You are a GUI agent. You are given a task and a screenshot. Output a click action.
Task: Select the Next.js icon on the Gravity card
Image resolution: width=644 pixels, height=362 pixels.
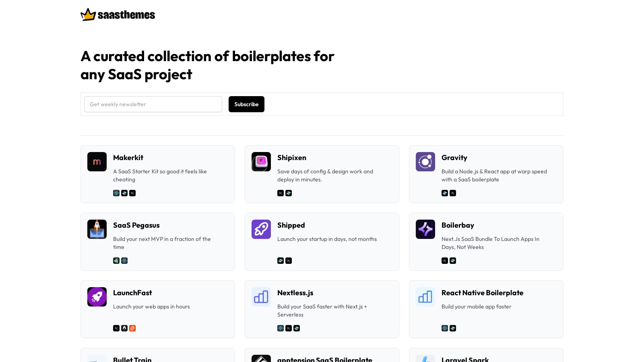(x=453, y=193)
